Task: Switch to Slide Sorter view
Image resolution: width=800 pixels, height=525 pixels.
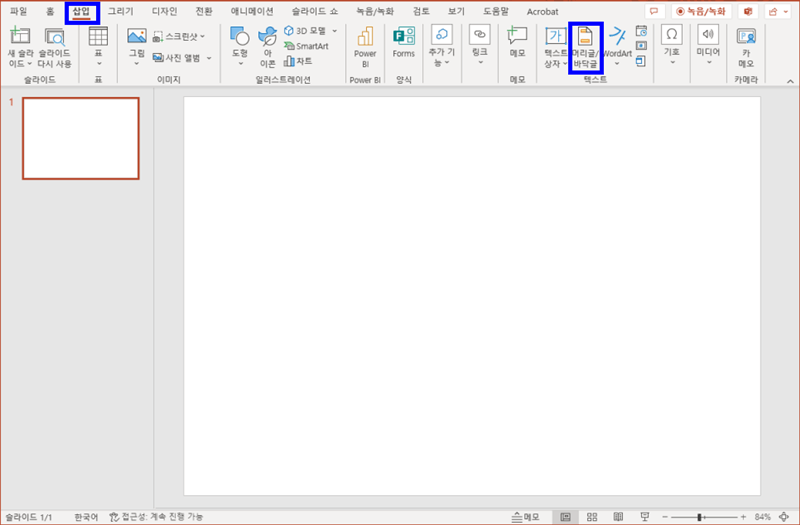Action: tap(592, 517)
